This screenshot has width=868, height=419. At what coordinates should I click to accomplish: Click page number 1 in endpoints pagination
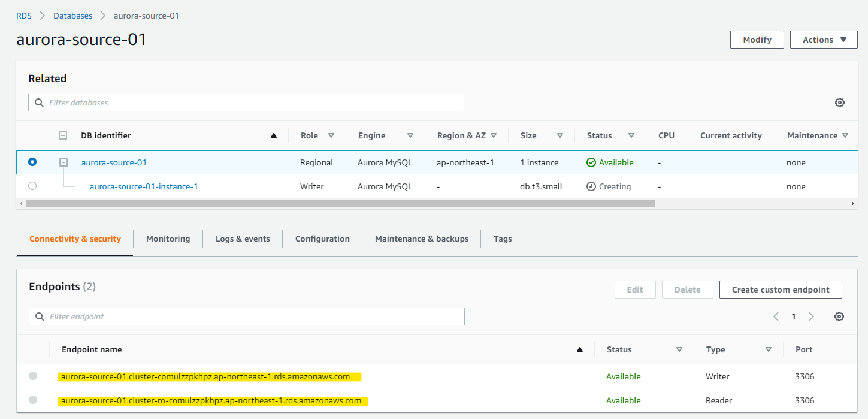tap(794, 316)
